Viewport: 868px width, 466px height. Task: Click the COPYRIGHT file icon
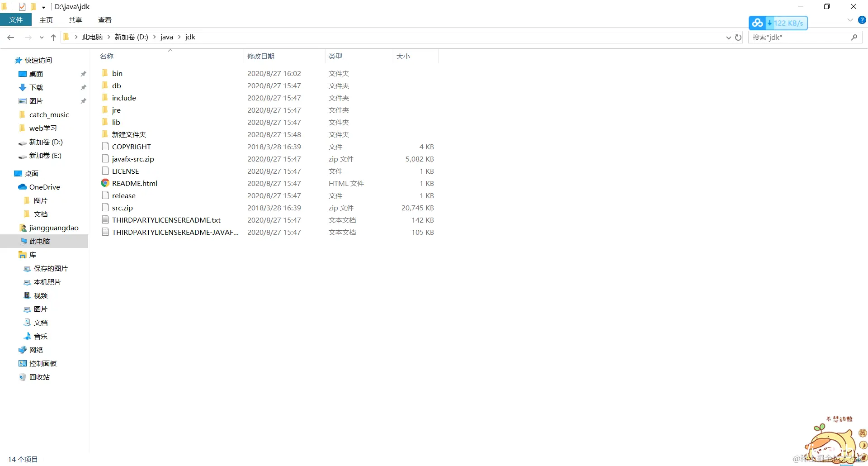click(105, 146)
